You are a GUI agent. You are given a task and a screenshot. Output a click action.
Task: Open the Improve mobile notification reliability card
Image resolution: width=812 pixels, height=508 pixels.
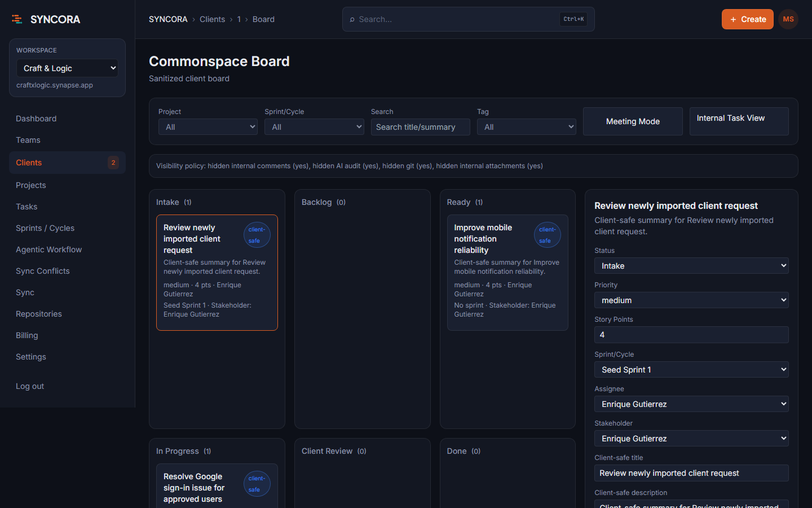point(507,273)
